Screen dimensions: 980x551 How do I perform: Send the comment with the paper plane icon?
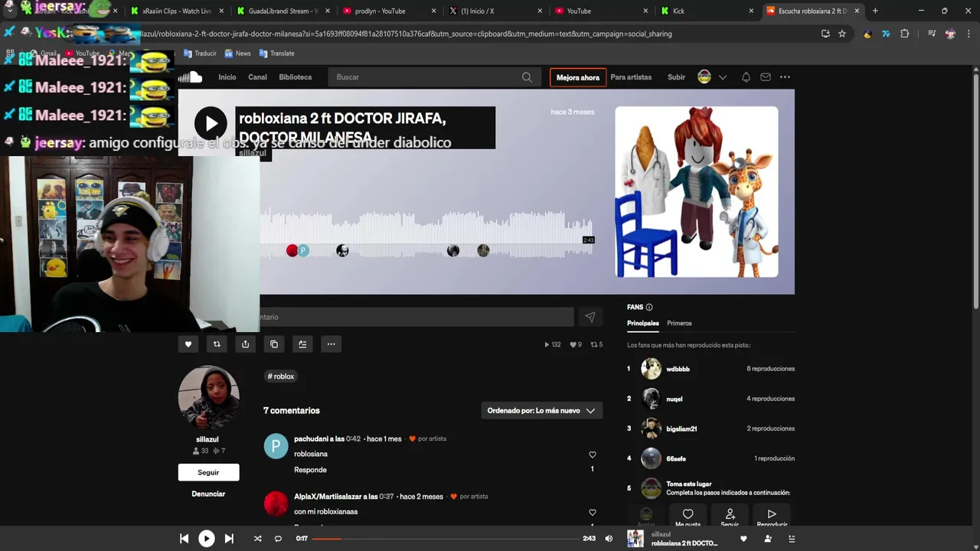click(x=590, y=317)
